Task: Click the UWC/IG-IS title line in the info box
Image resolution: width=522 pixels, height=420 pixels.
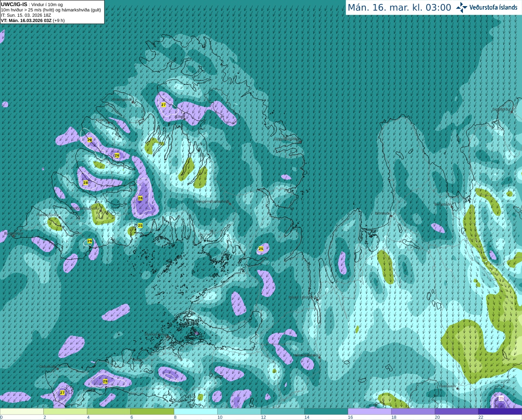Action: 32,4
